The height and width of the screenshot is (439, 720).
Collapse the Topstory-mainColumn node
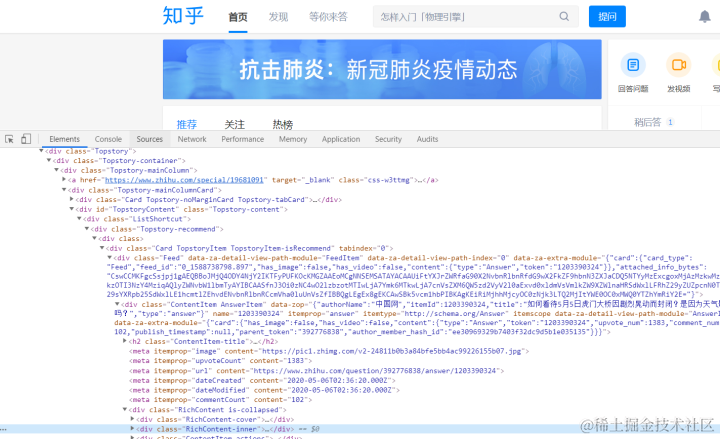pos(56,170)
